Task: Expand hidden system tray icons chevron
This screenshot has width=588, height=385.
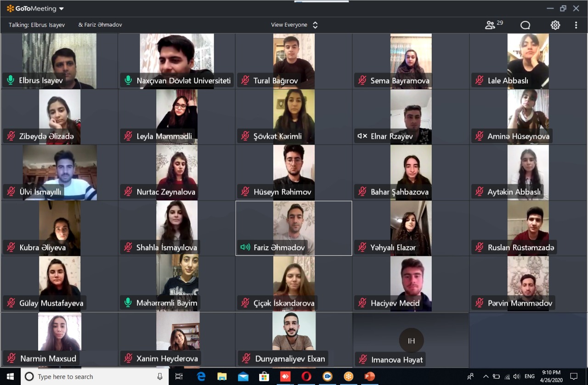Action: 486,377
